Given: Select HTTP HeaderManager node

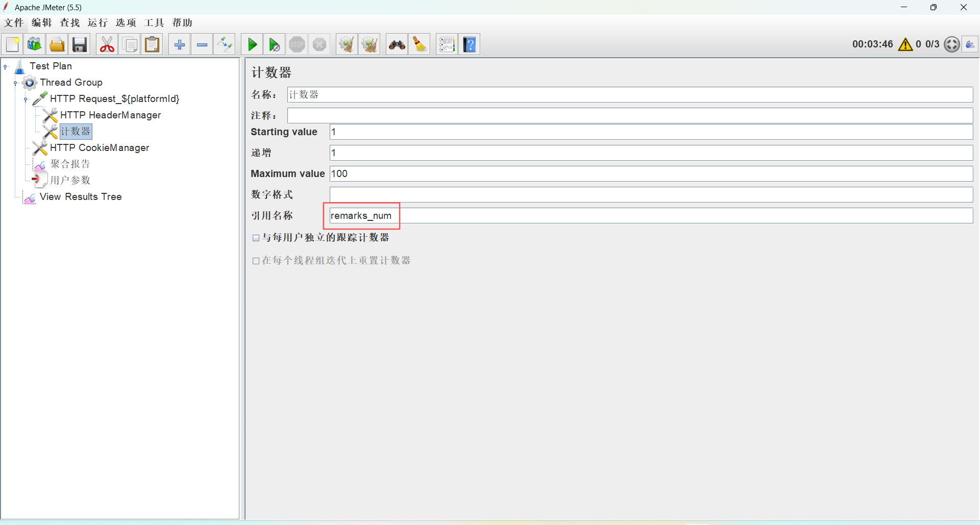Looking at the screenshot, I should pos(110,115).
